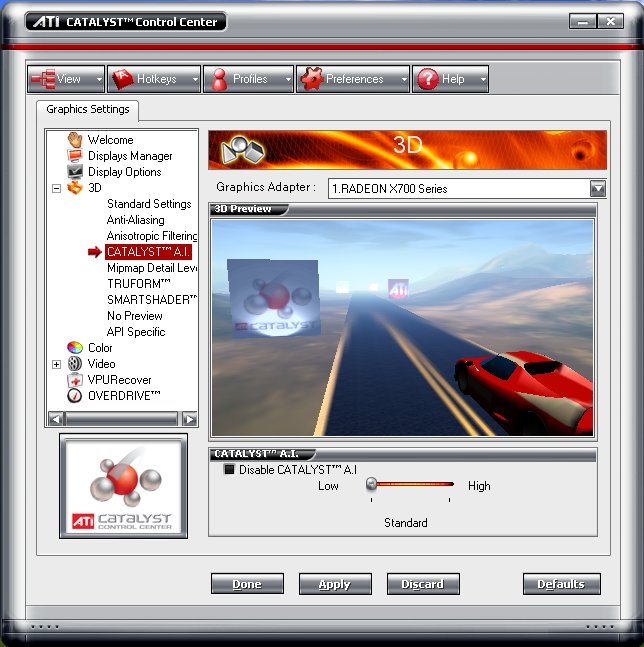Click the CATALYST A.I. slider thumb
The image size is (644, 647).
coord(371,484)
